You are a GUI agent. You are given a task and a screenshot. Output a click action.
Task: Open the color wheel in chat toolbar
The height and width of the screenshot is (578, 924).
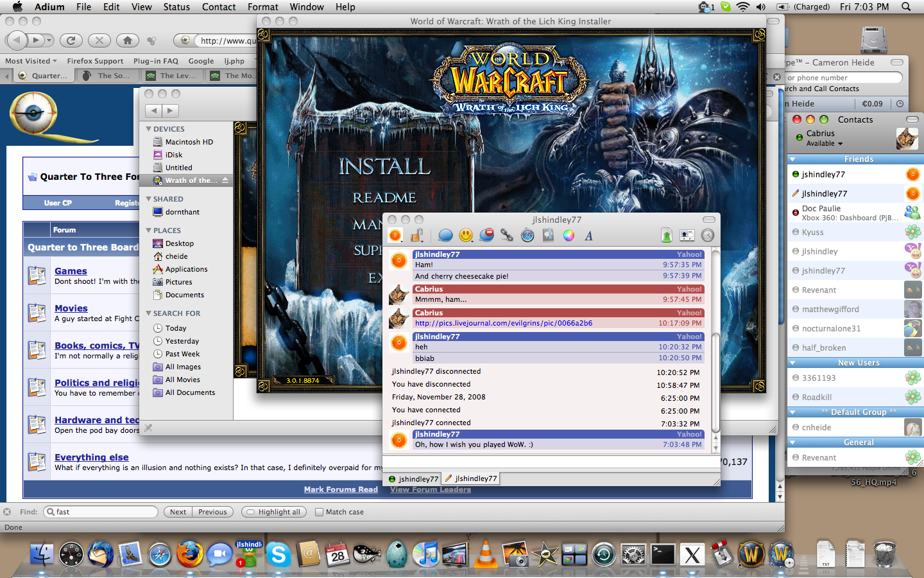tap(569, 236)
